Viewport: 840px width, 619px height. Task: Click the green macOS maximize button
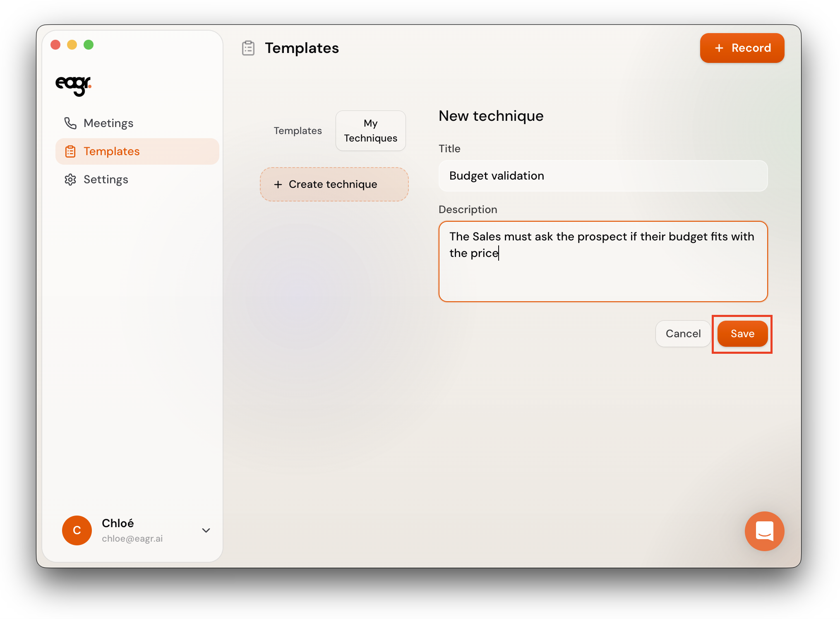(x=89, y=45)
